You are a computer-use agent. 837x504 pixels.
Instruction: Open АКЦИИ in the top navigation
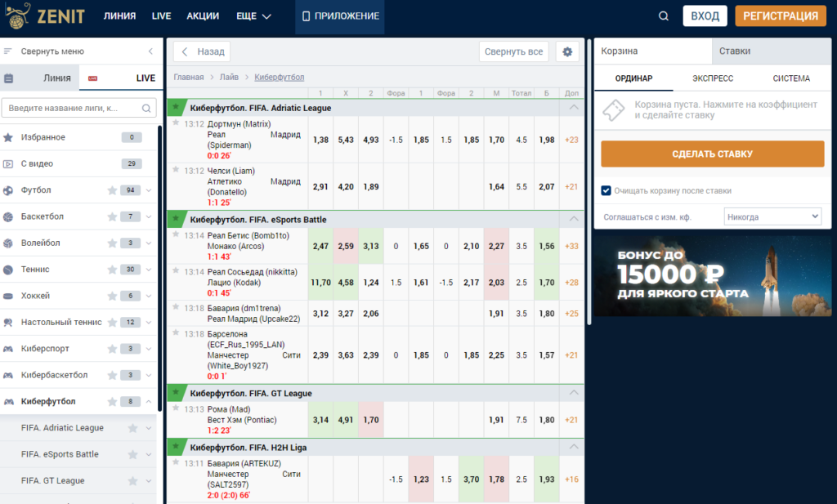203,16
